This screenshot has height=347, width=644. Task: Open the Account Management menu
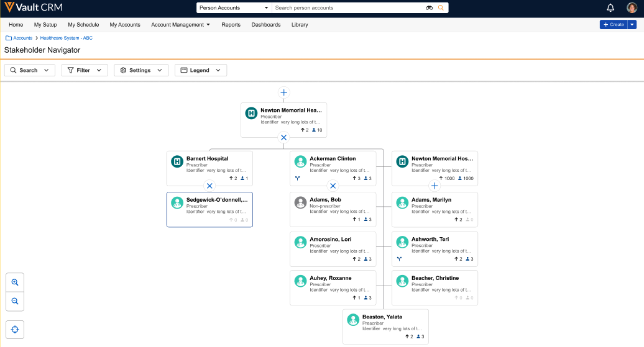(x=180, y=25)
